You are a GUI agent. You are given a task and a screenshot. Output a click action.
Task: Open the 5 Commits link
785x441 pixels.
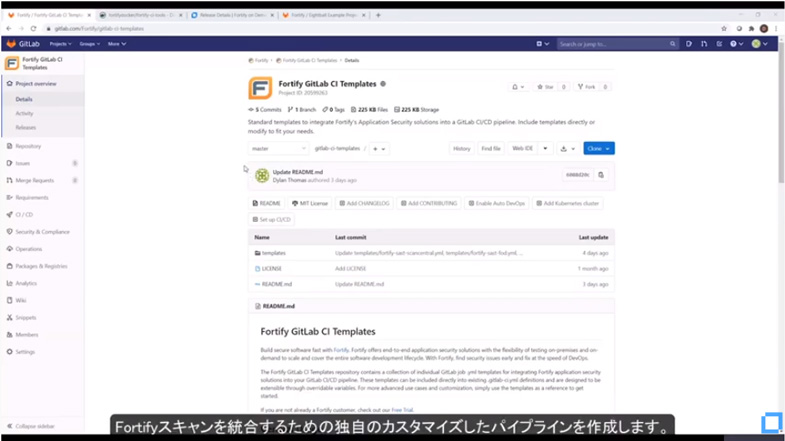point(265,110)
